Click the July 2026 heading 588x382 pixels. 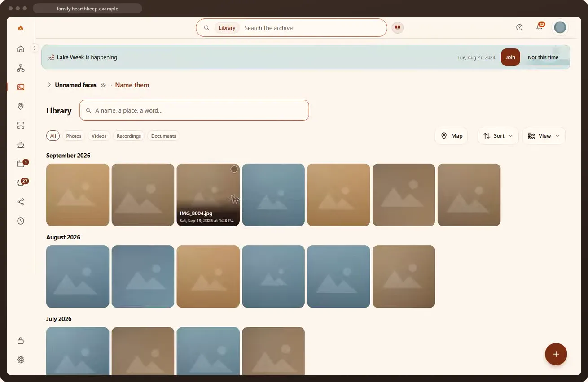(x=59, y=319)
